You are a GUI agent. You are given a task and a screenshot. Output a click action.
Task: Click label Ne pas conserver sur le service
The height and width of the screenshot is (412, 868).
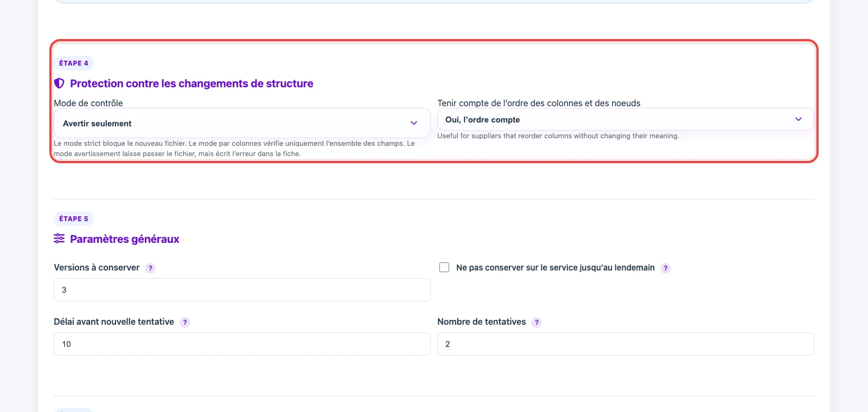(556, 267)
